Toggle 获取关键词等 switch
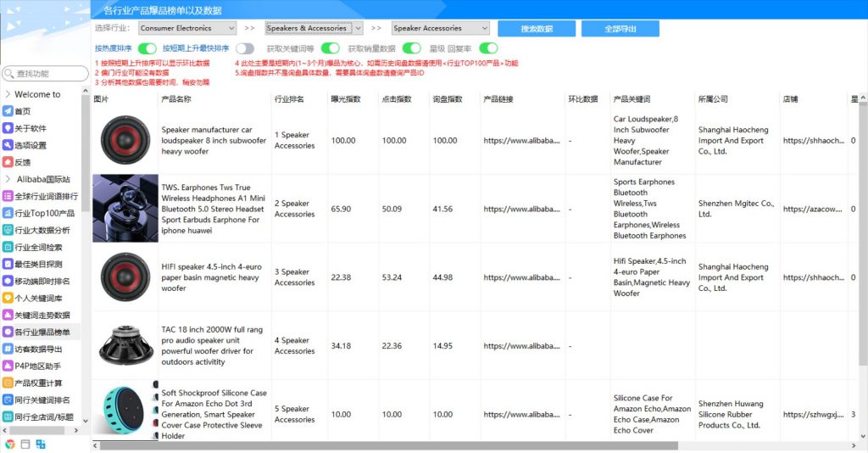 (x=330, y=48)
